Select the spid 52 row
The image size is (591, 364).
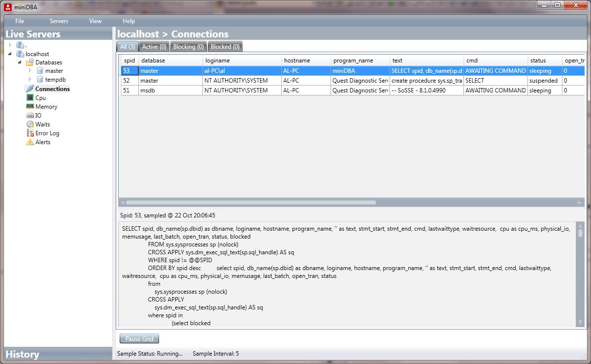click(353, 81)
